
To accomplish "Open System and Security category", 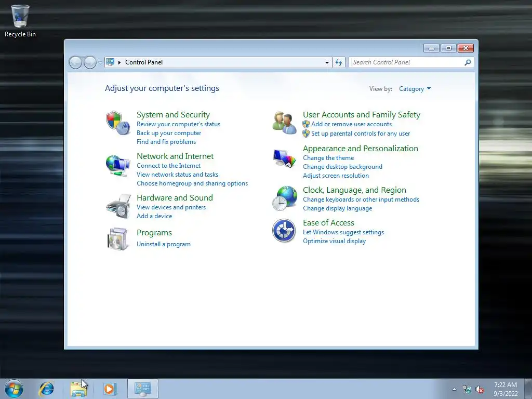I will coord(173,115).
